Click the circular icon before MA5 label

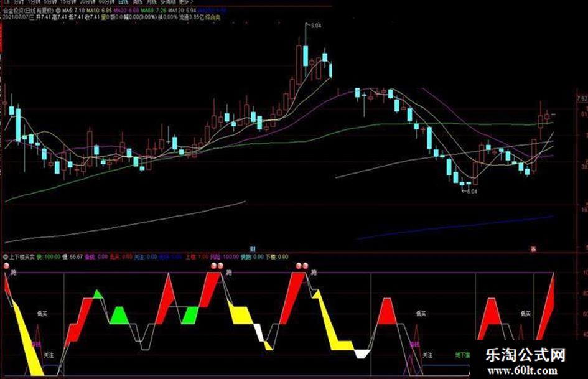[x=58, y=10]
